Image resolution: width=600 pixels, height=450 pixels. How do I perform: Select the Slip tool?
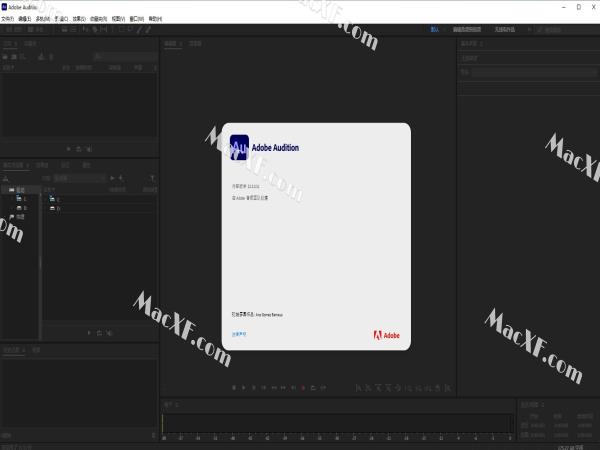pyautogui.click(x=103, y=29)
